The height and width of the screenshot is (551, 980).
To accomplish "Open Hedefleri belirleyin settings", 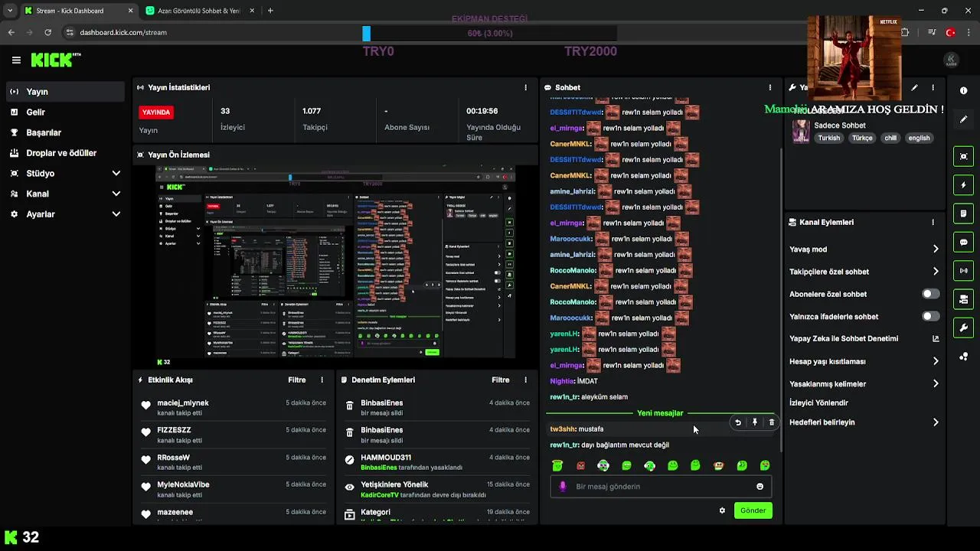I will (864, 422).
